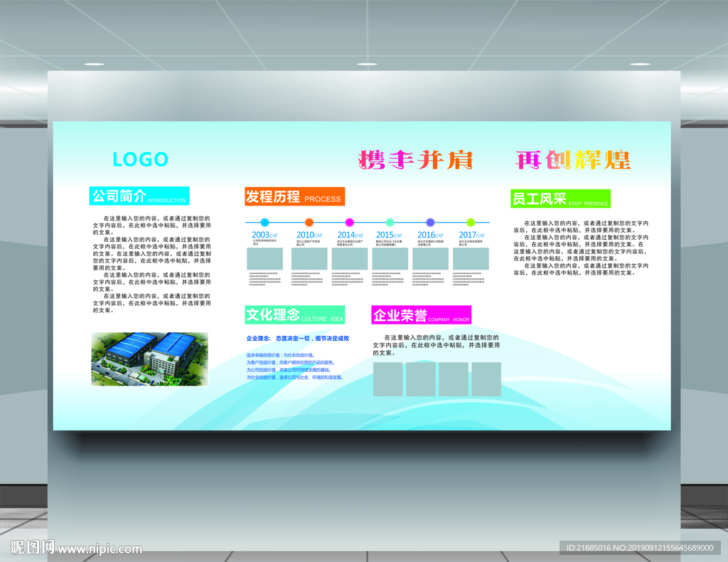The image size is (728, 562).
Task: Select the 2015 year label
Action: point(389,235)
